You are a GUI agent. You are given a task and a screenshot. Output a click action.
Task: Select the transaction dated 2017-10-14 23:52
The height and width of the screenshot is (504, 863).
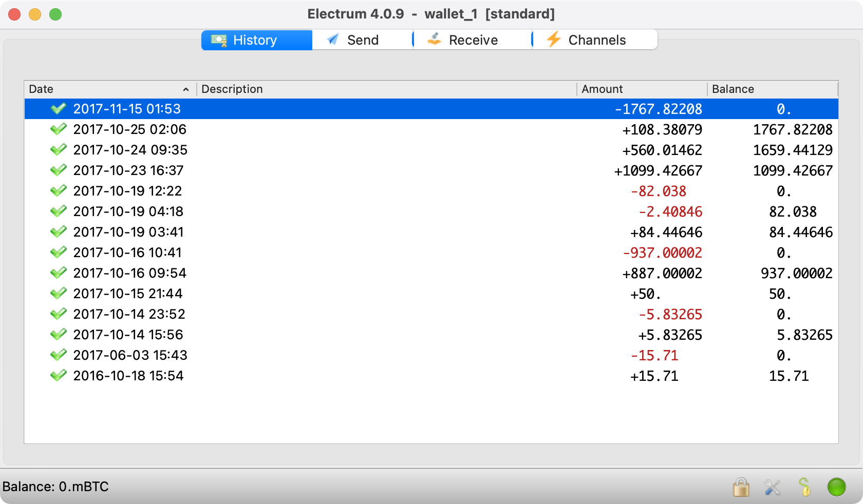(431, 314)
